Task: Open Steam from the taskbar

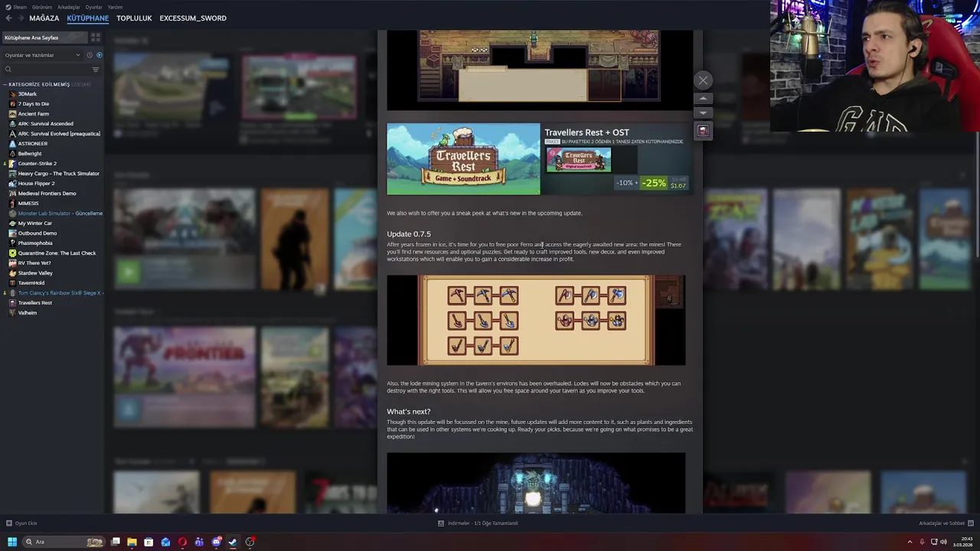Action: (233, 542)
